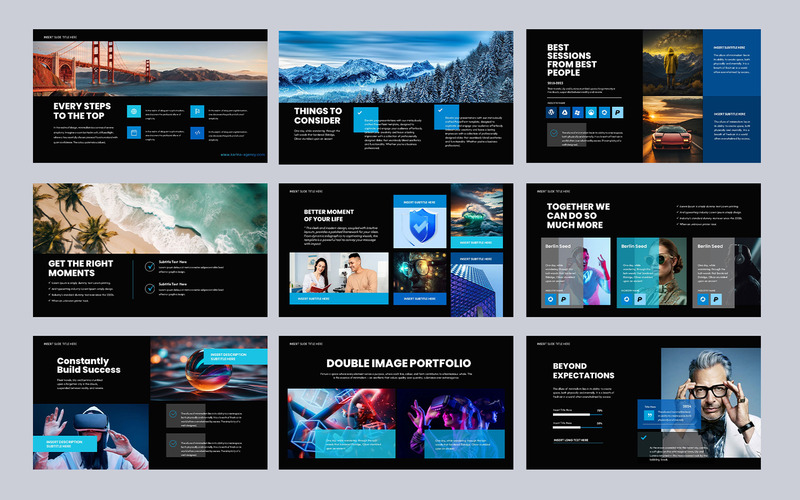Click the PayPal icon in Best Sessions slide
Image resolution: width=800 pixels, height=500 pixels.
pyautogui.click(x=616, y=113)
